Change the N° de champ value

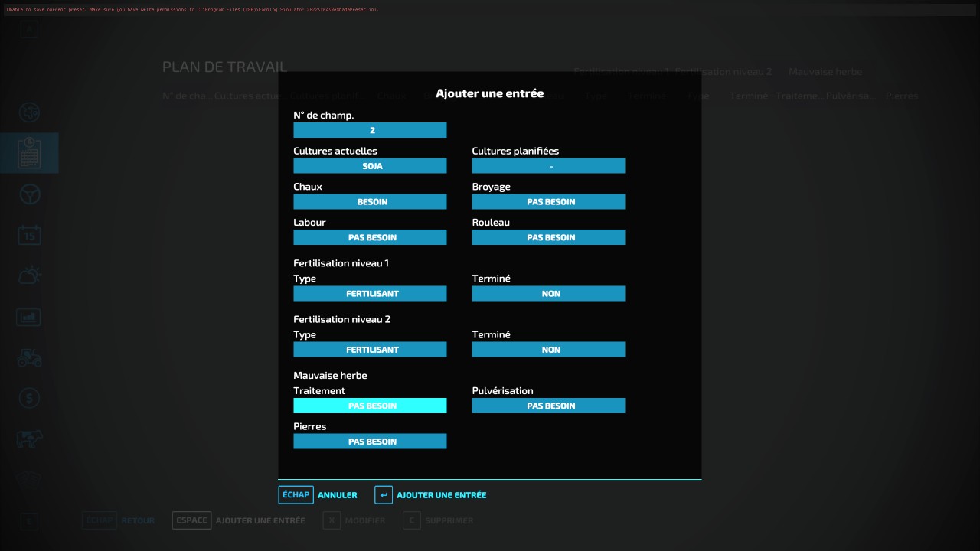click(x=370, y=130)
